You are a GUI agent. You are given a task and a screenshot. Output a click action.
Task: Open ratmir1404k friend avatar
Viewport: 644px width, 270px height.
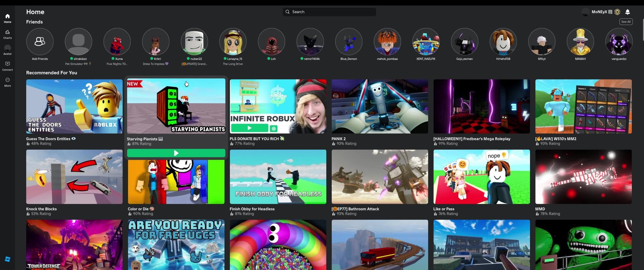310,42
